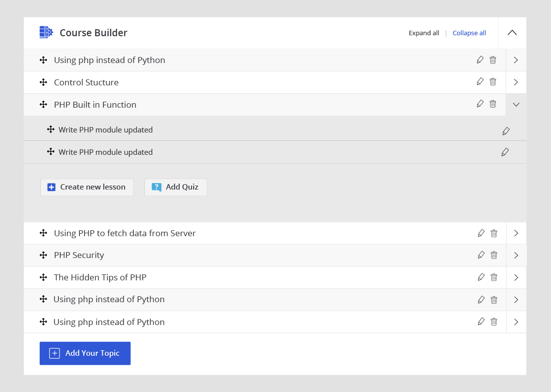Expand the PHP Security topic

[x=516, y=256]
